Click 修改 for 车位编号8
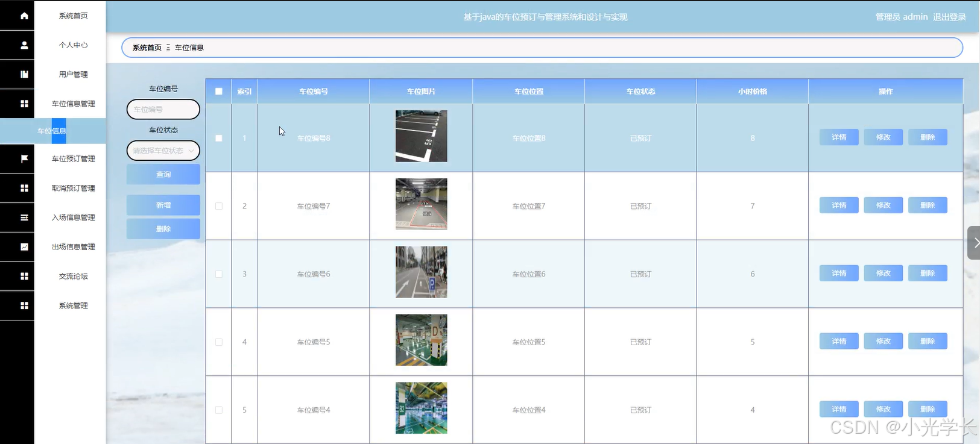This screenshot has width=980, height=444. click(884, 137)
